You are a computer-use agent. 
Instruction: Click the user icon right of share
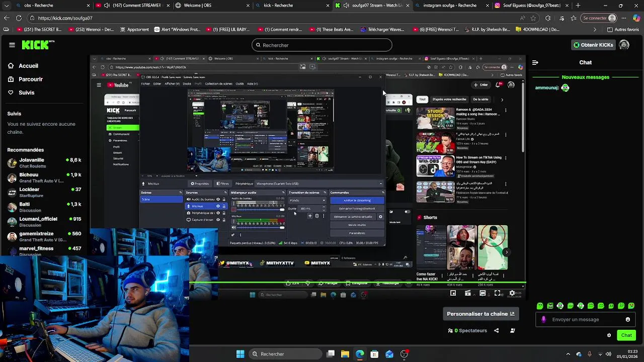(x=513, y=330)
